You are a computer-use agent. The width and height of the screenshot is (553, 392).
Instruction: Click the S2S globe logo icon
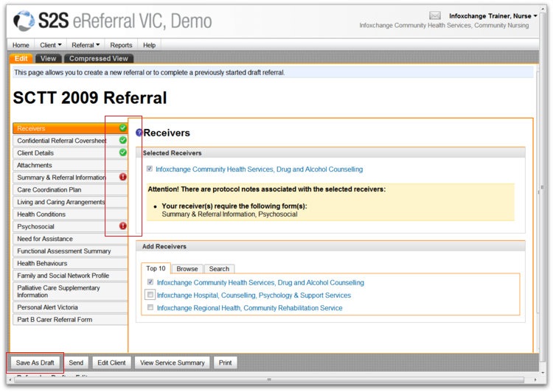[x=24, y=21]
